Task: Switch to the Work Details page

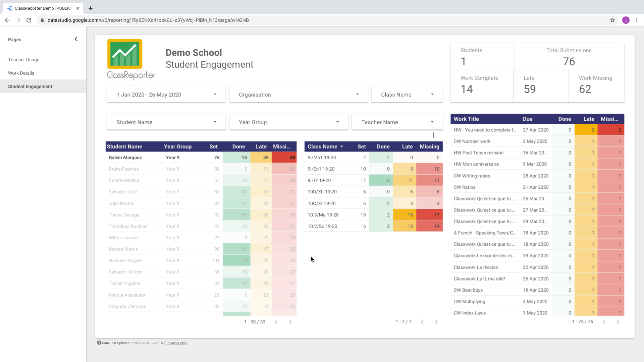Action: tap(21, 73)
